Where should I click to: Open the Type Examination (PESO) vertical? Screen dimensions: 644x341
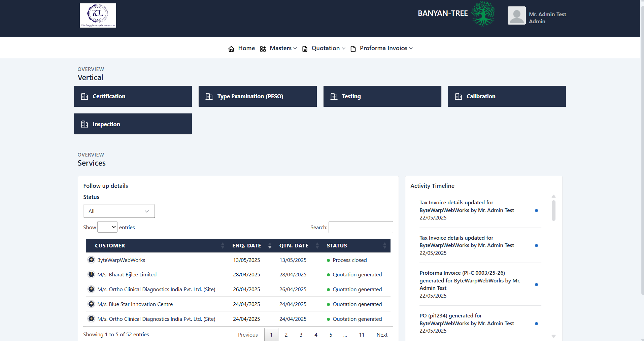click(x=257, y=96)
